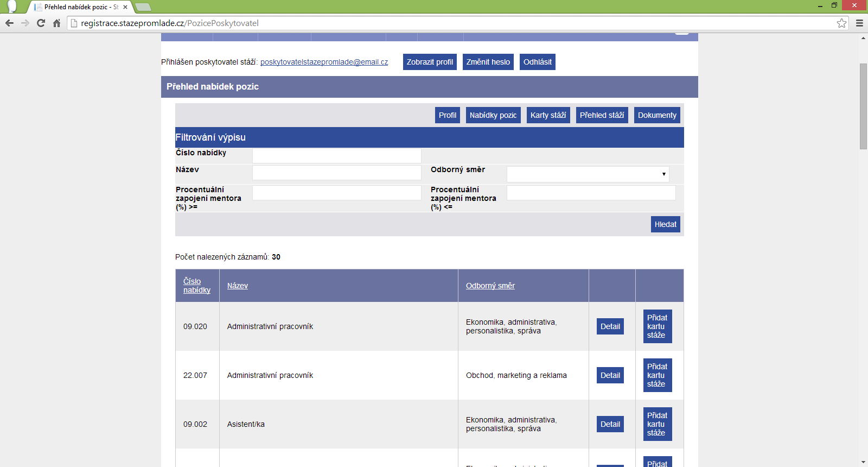Go back with browser back arrow
This screenshot has height=467, width=868.
point(9,23)
